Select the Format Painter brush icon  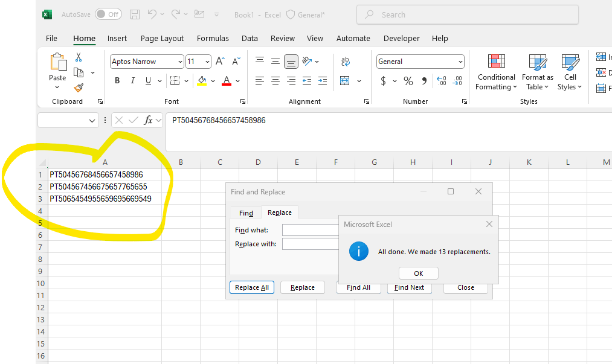coord(79,88)
